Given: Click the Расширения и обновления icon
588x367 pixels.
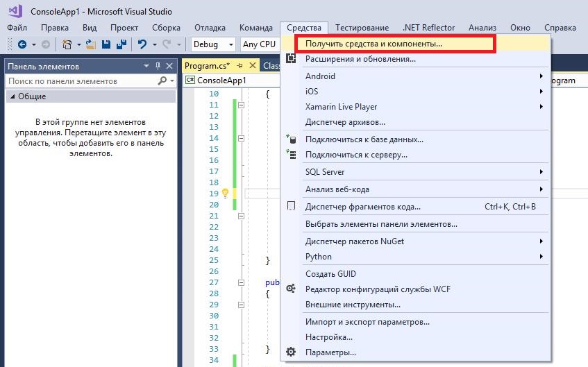Looking at the screenshot, I should point(291,59).
